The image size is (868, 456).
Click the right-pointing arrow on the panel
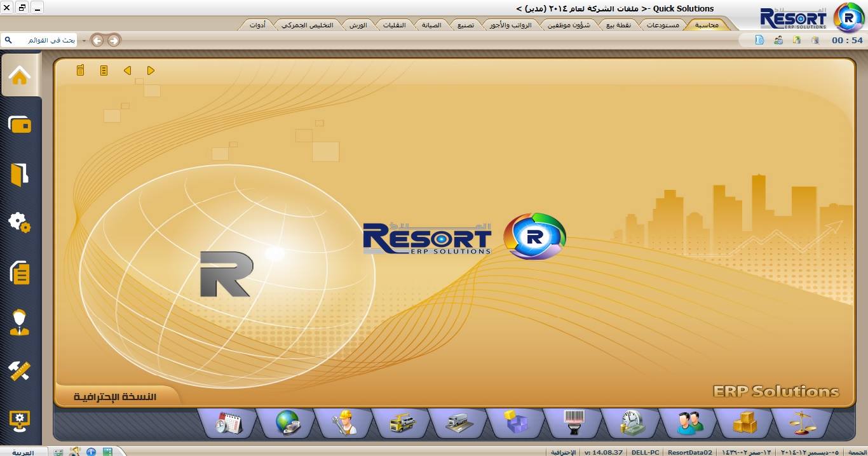pyautogui.click(x=151, y=70)
